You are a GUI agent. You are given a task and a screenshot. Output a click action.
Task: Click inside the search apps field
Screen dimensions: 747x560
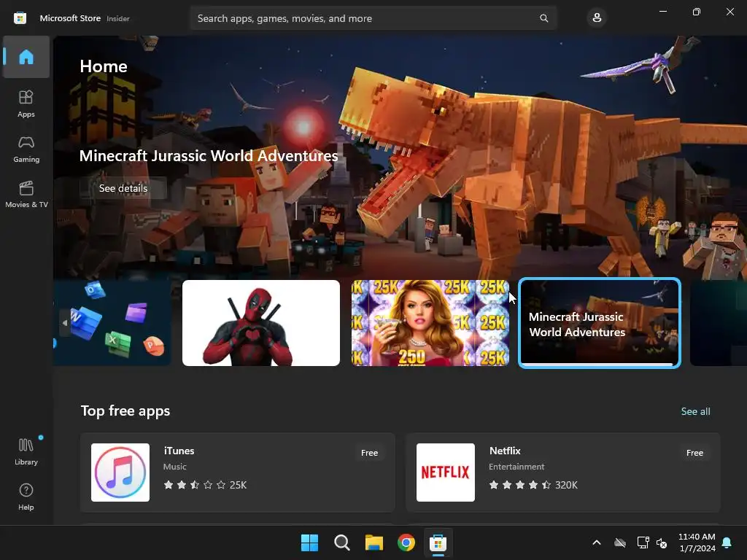373,18
